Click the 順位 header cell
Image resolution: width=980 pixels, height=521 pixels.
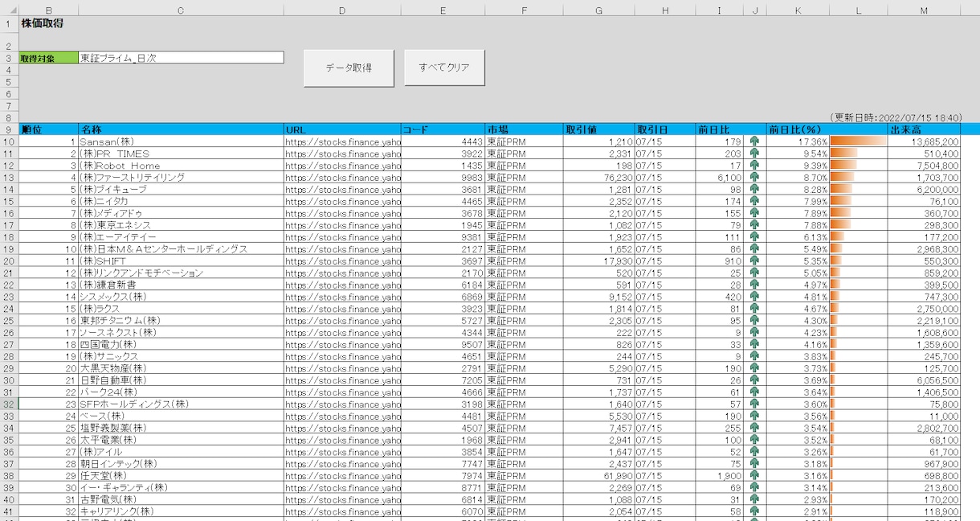point(48,129)
